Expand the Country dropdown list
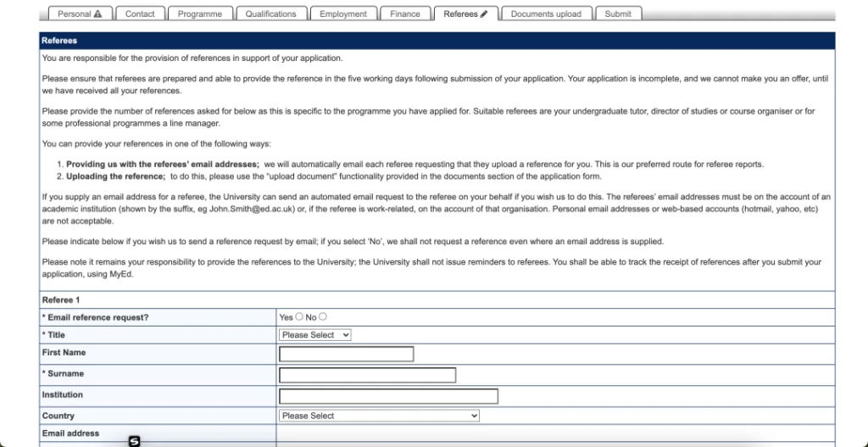Screen dimensions: 868x447 [x=379, y=416]
